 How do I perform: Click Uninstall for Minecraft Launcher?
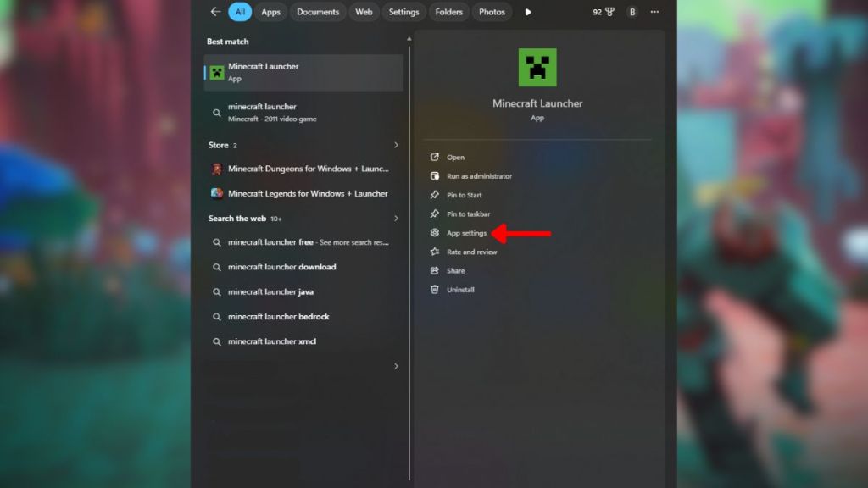pos(460,290)
